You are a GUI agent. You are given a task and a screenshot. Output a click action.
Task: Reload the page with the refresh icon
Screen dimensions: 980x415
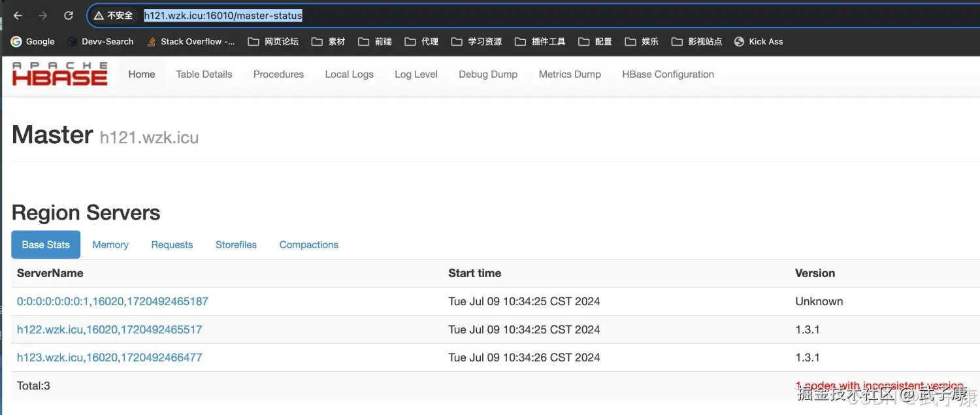pyautogui.click(x=69, y=15)
